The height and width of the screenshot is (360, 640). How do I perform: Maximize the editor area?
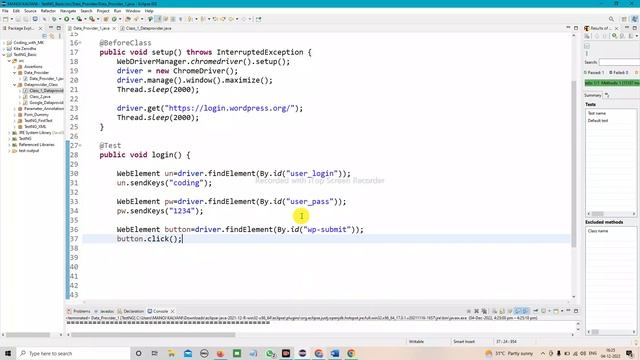(x=576, y=28)
